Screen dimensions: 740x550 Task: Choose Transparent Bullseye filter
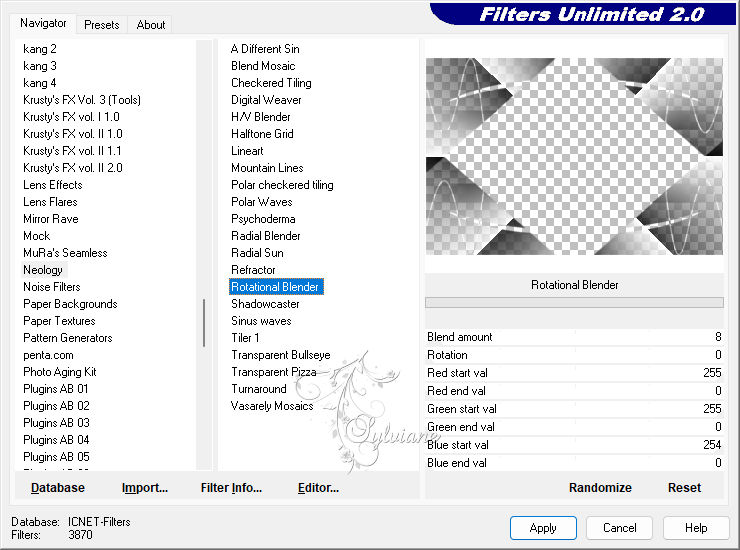pos(281,355)
